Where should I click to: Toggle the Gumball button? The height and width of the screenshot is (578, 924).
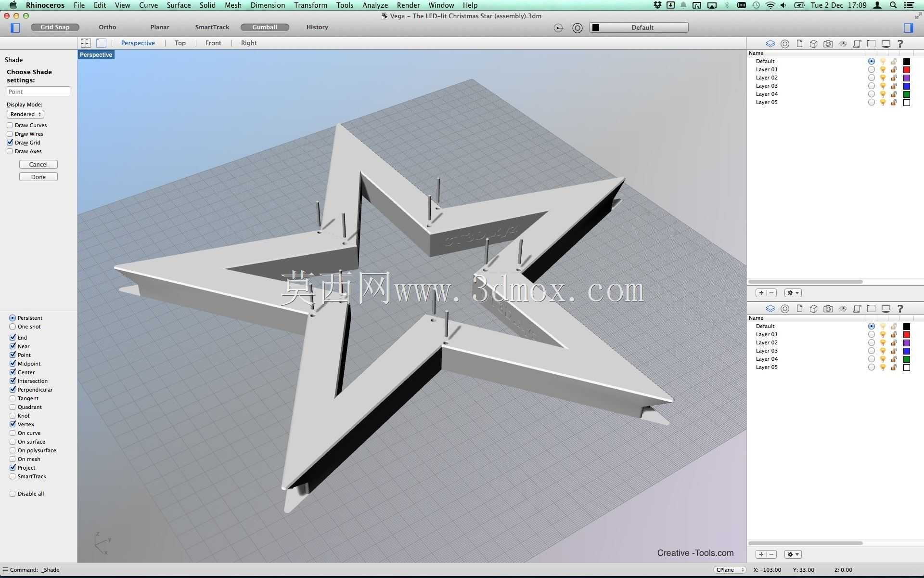tap(265, 27)
